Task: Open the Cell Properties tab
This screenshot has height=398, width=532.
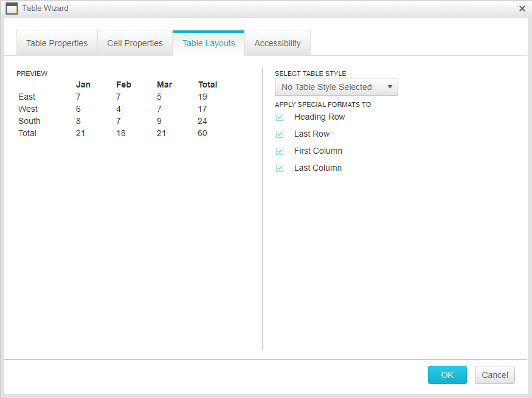Action: pos(135,43)
